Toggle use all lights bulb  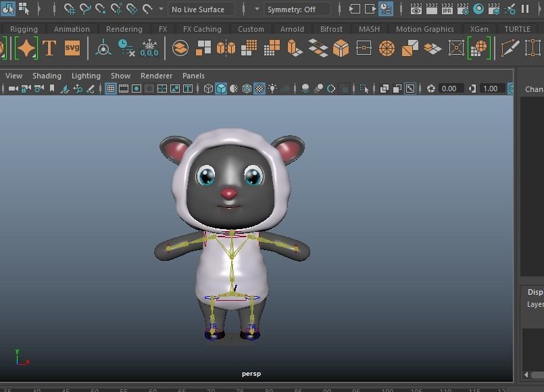[x=273, y=89]
